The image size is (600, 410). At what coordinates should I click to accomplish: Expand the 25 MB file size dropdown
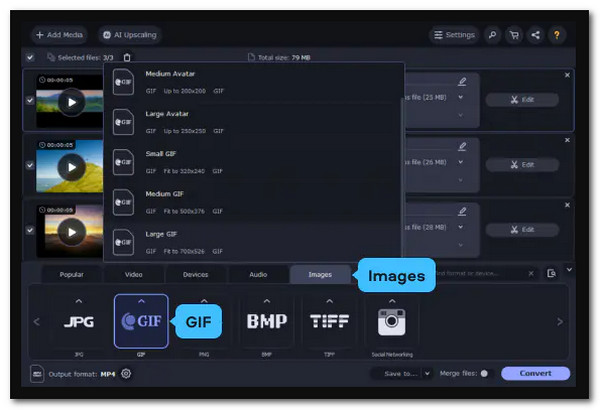coord(461,97)
